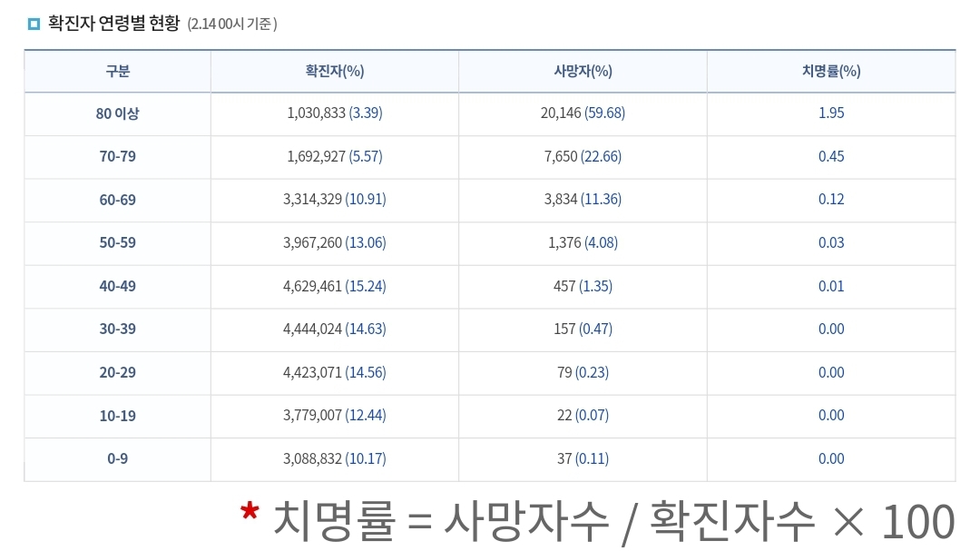The height and width of the screenshot is (551, 980).
Task: Click the formula note '치명률 = 사망자수 / 확진자수 × 100'
Action: tap(613, 522)
